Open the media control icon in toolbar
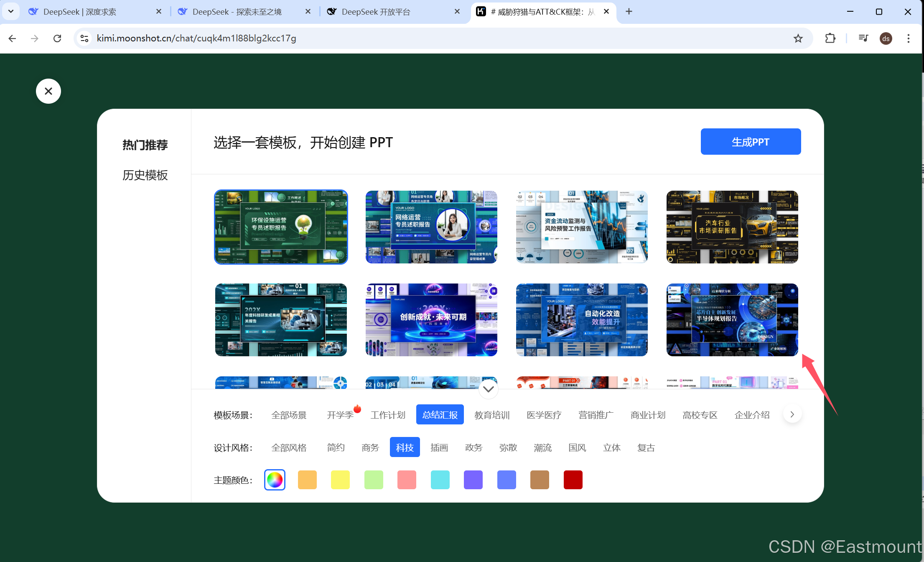 (x=863, y=38)
